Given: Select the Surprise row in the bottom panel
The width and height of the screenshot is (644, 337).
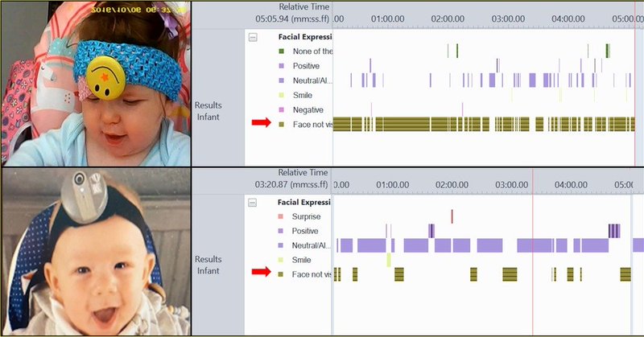Looking at the screenshot, I should click(306, 216).
